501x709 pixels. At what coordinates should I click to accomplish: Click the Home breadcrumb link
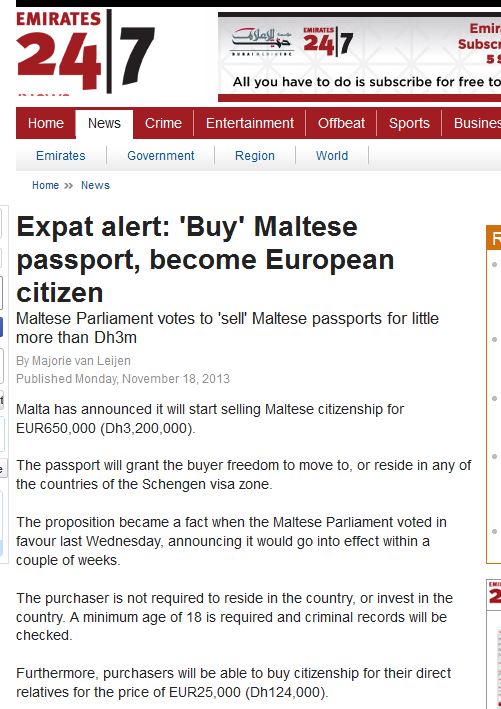[x=45, y=185]
